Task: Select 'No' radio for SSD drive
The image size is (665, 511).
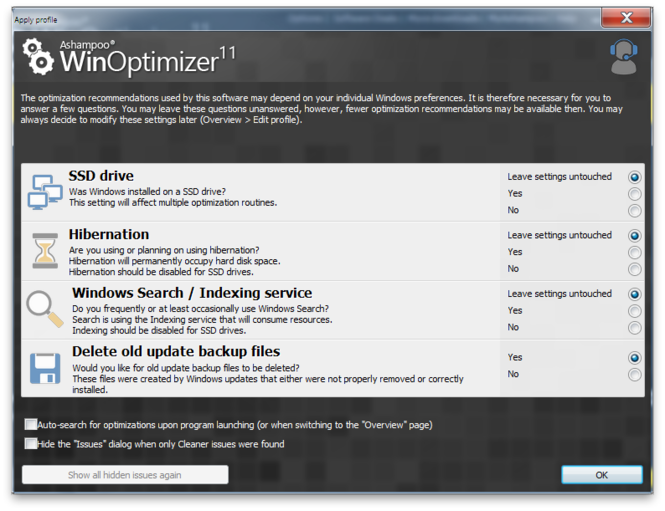Action: coord(634,210)
